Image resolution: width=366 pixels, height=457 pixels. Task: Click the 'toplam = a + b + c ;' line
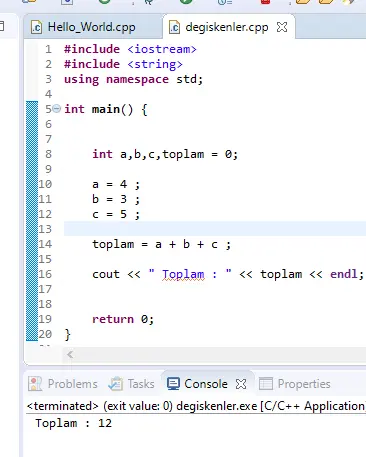tap(161, 244)
